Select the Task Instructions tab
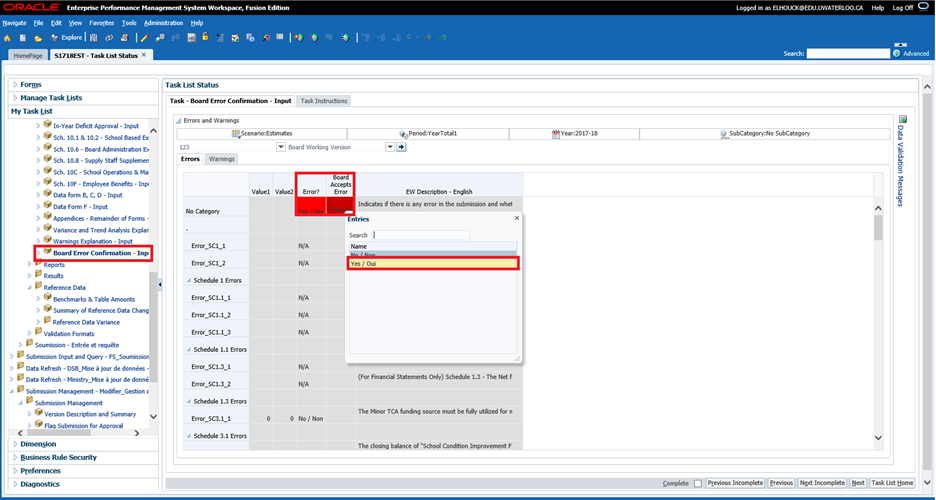Viewport: 936px width, 500px height. (324, 101)
